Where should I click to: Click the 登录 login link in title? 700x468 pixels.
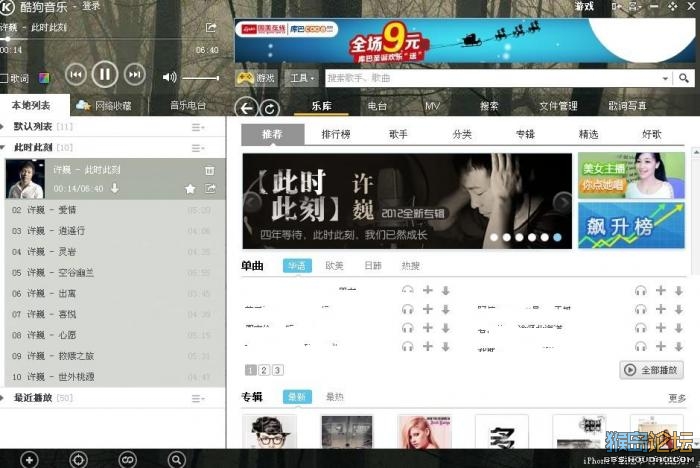point(91,6)
